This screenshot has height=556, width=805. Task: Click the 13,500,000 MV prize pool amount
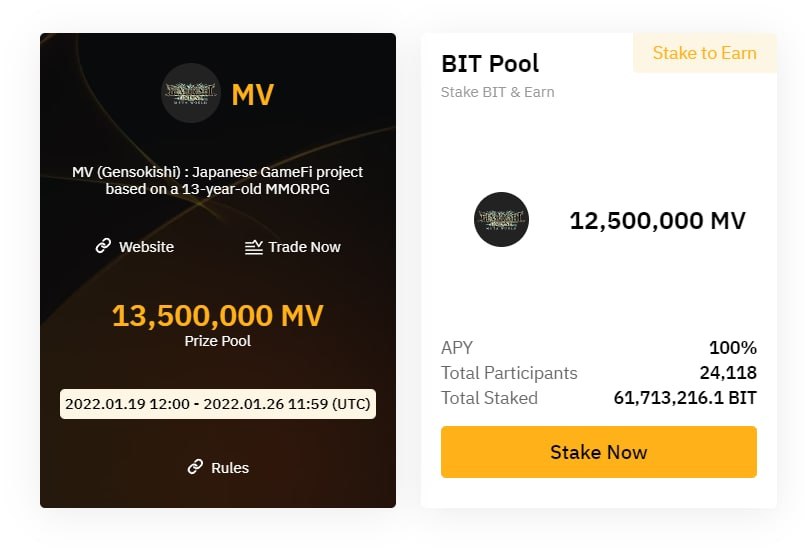click(218, 315)
